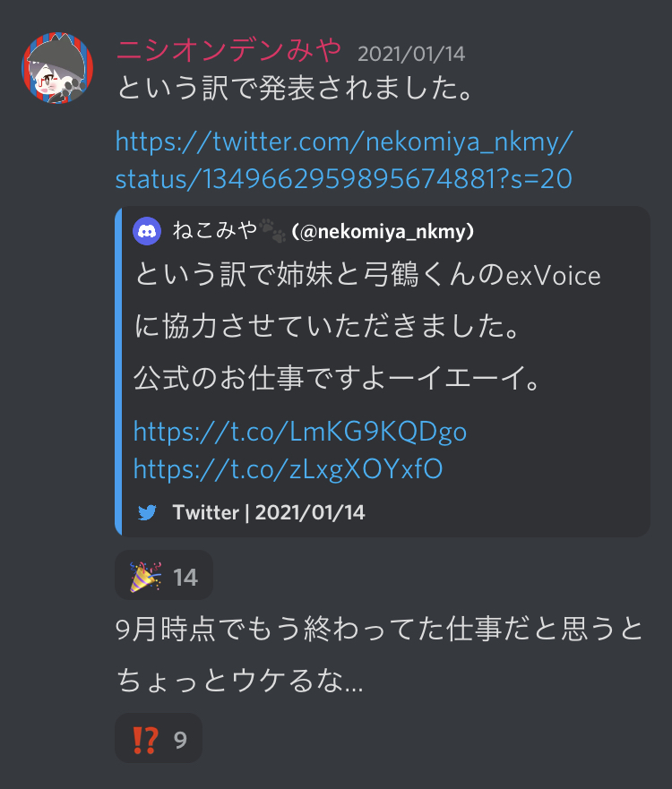Open the twitter.com/nekomiya_nkmy status link

click(x=344, y=160)
